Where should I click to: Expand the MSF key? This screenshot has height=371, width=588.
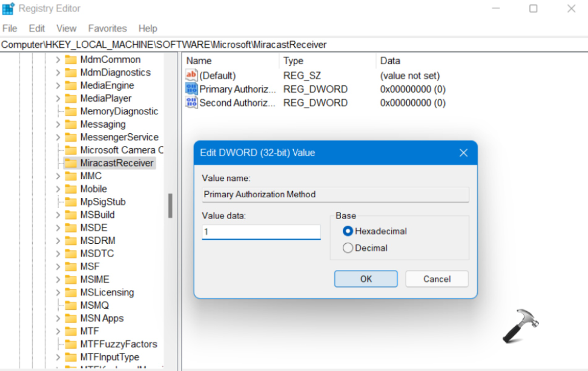[x=58, y=266]
